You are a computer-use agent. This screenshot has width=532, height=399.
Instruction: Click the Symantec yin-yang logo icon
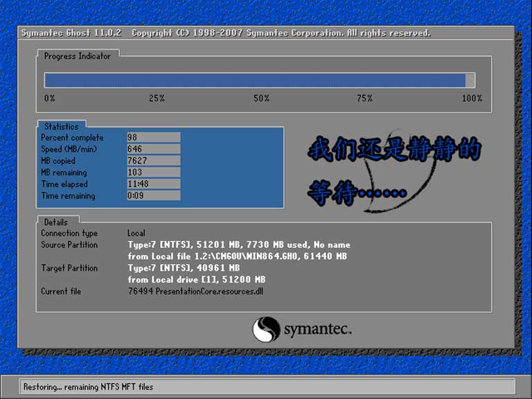[x=266, y=330]
